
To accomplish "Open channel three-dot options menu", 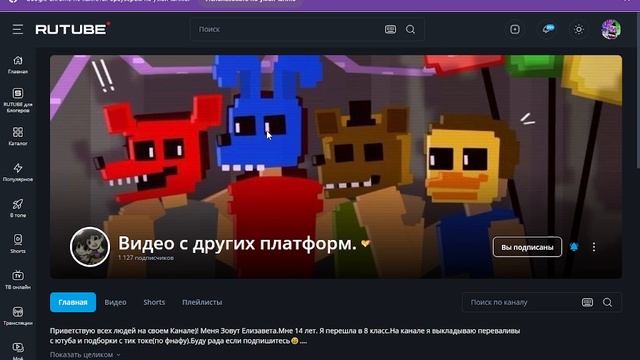I will 594,247.
